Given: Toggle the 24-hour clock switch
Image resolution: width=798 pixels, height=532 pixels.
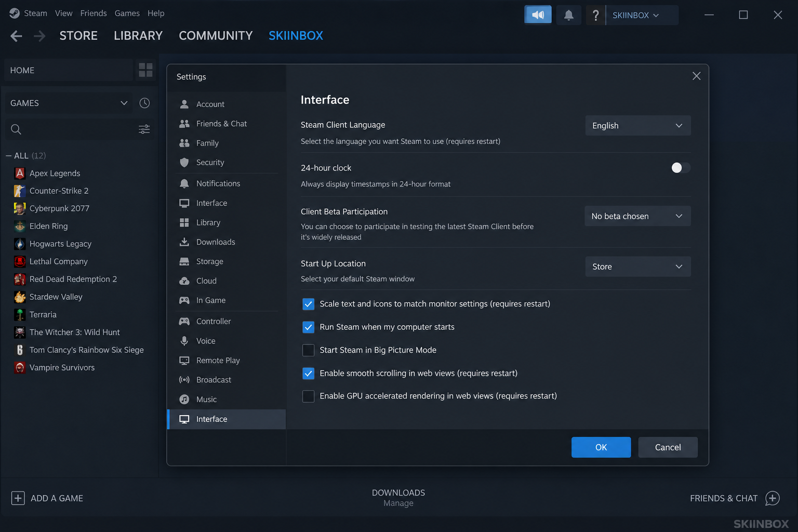Looking at the screenshot, I should point(681,168).
